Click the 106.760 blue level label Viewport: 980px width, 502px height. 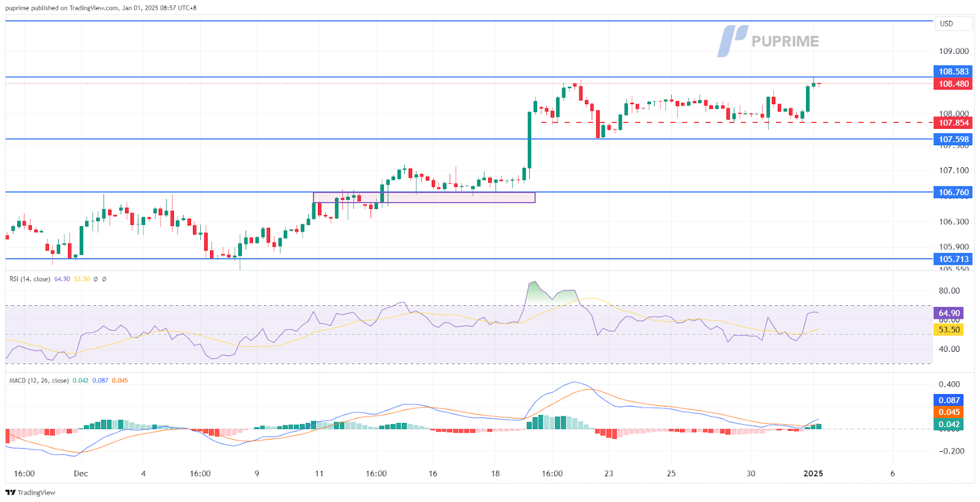point(954,192)
